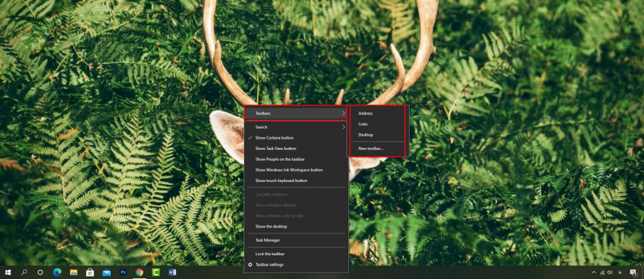The height and width of the screenshot is (279, 644).
Task: Open Microsoft Store from the taskbar
Action: coord(90,273)
